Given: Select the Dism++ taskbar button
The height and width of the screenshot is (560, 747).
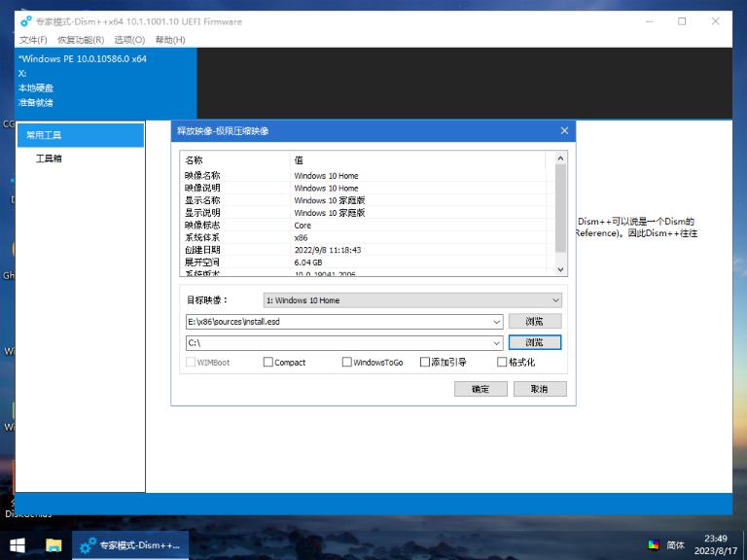Looking at the screenshot, I should 130,545.
